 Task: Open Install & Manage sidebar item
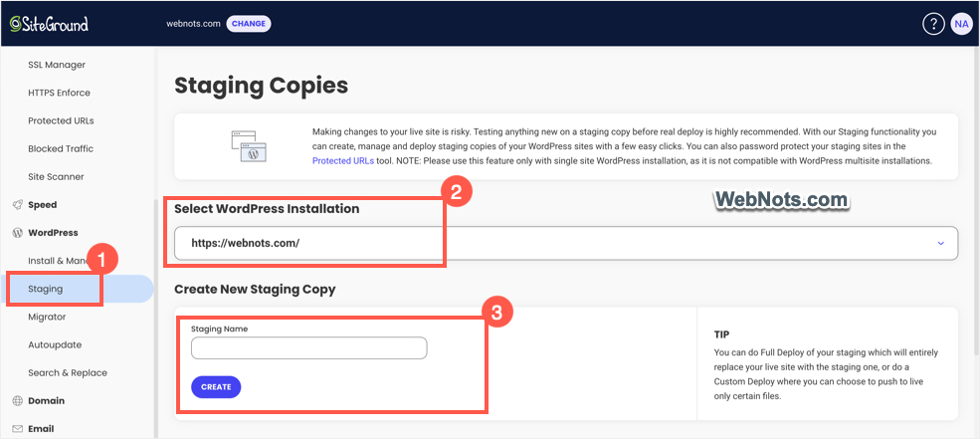[60, 261]
